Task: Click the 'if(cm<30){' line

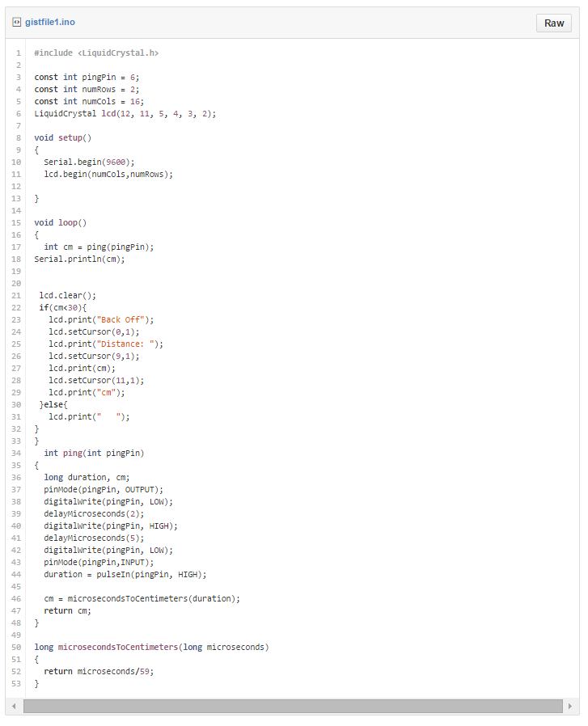Action: click(x=62, y=308)
